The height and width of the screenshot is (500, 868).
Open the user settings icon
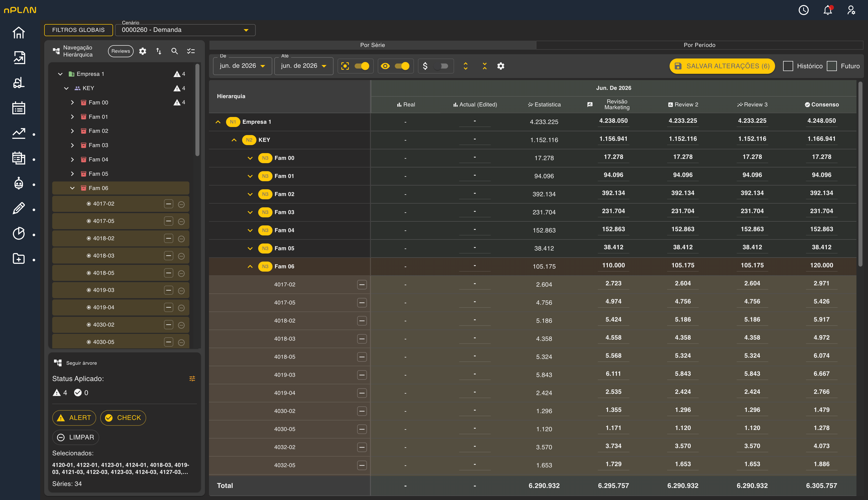tap(851, 10)
